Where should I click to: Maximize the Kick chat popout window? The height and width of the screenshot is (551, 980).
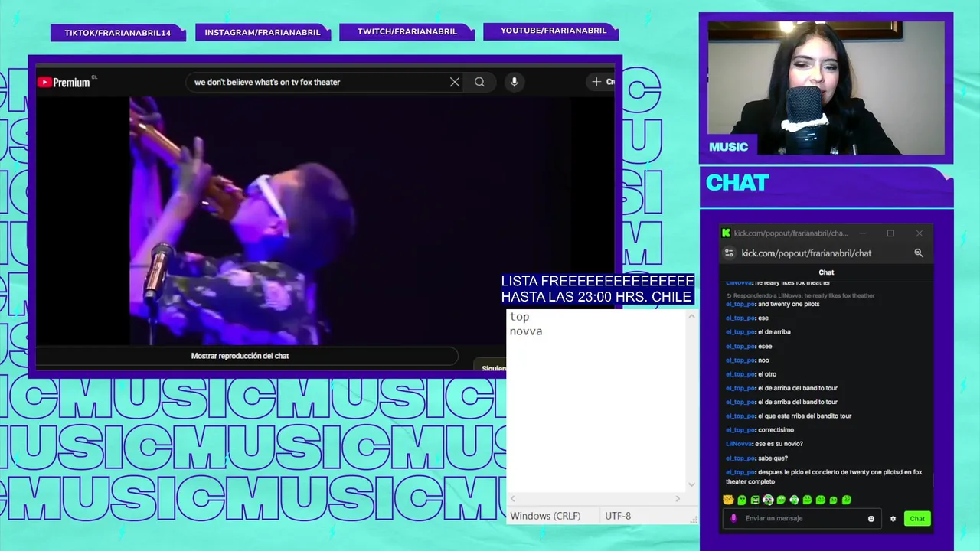890,233
